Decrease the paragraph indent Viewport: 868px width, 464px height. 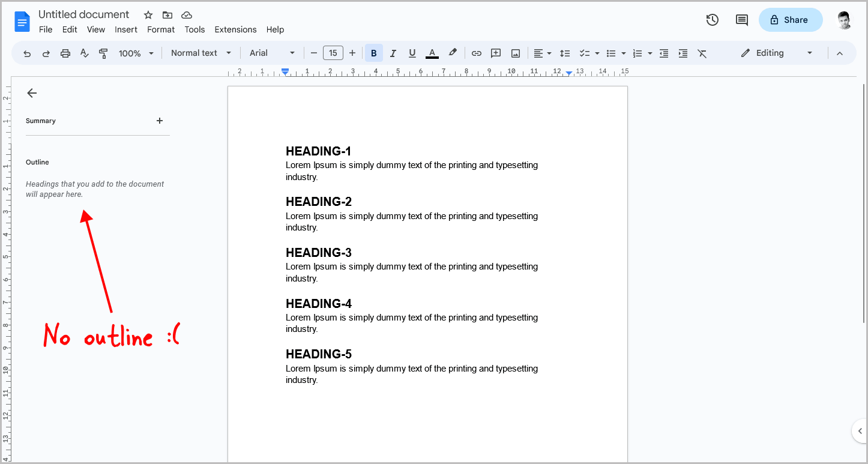[x=664, y=53]
